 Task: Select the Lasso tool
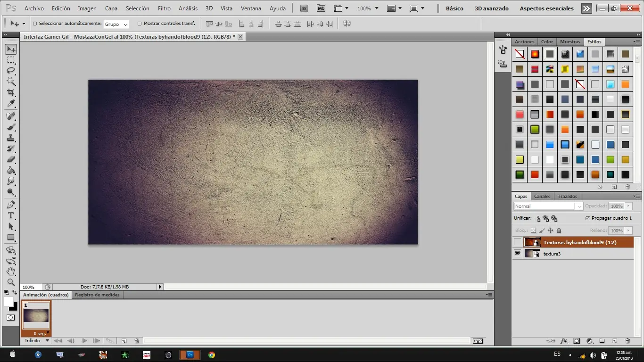[x=10, y=71]
